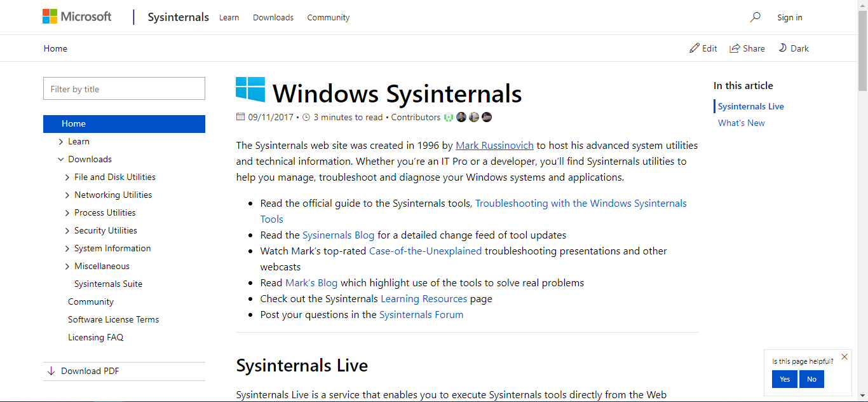Open the Mark Russinovich link

[495, 146]
